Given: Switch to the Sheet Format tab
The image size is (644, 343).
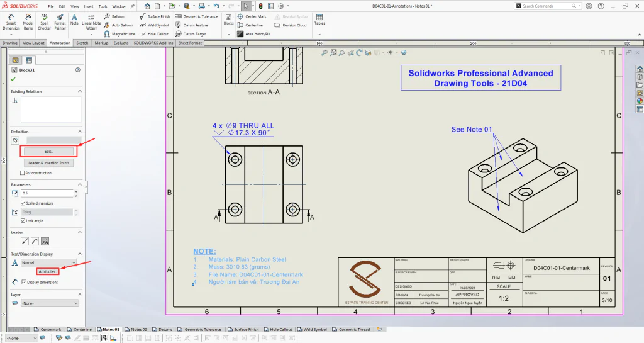Looking at the screenshot, I should [x=190, y=43].
